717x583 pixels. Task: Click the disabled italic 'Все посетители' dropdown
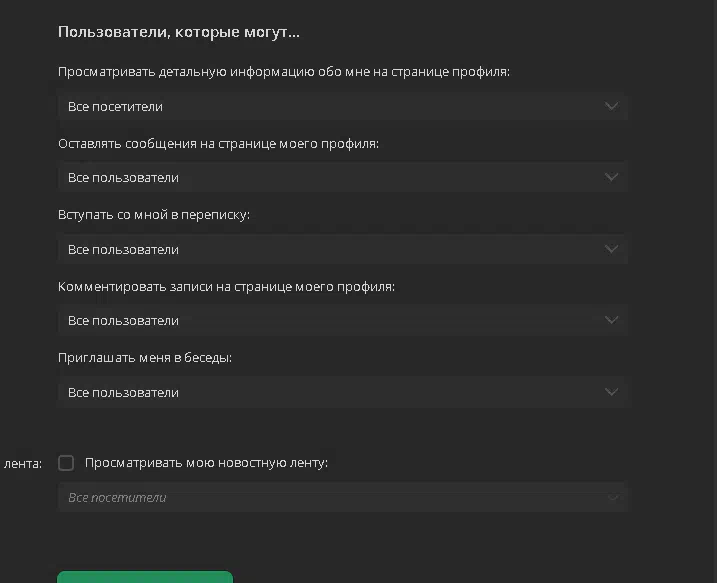coord(342,497)
